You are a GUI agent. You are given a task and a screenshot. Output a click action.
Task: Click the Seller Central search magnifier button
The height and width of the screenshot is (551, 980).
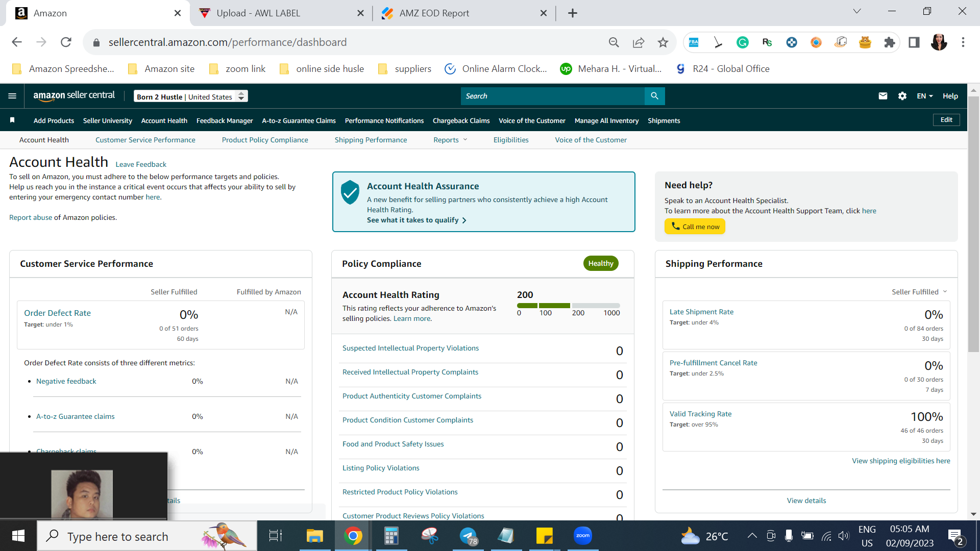click(x=654, y=96)
